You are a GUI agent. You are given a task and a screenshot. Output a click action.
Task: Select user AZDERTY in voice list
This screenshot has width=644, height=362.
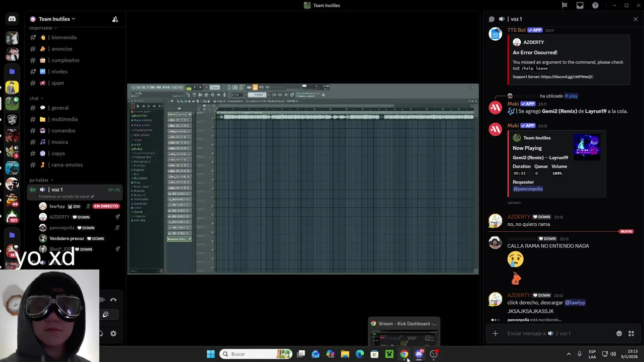coord(59,217)
